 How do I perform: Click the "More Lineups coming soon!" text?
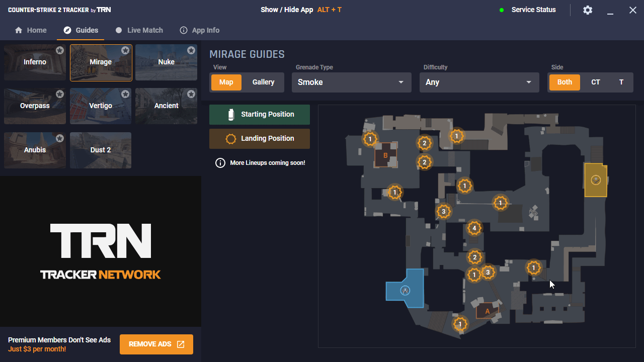point(267,163)
